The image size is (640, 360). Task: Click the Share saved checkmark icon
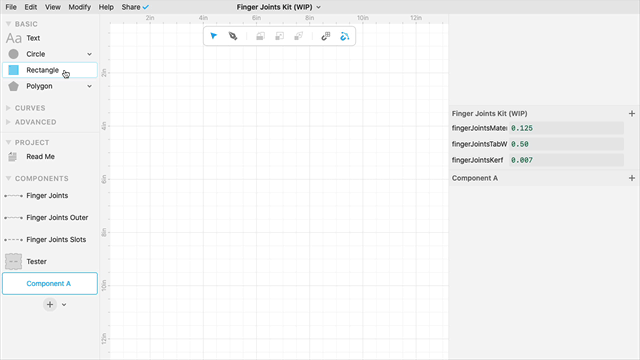pos(146,7)
